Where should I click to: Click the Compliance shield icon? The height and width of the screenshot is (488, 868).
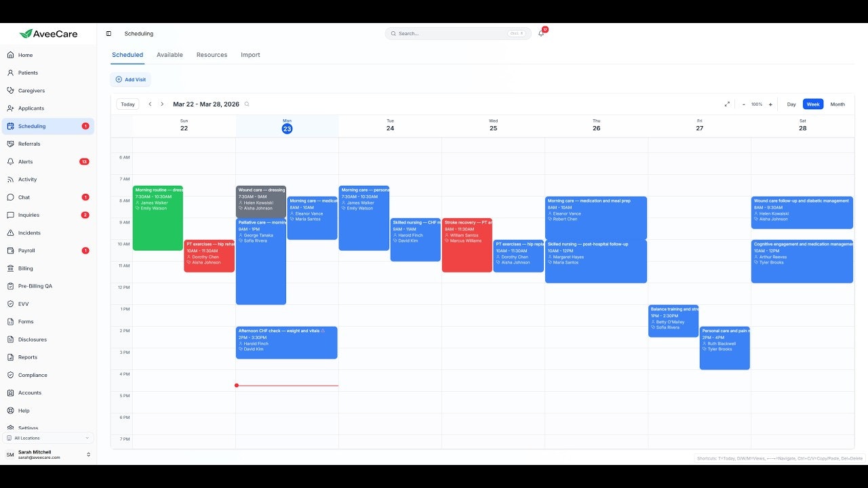(x=10, y=375)
